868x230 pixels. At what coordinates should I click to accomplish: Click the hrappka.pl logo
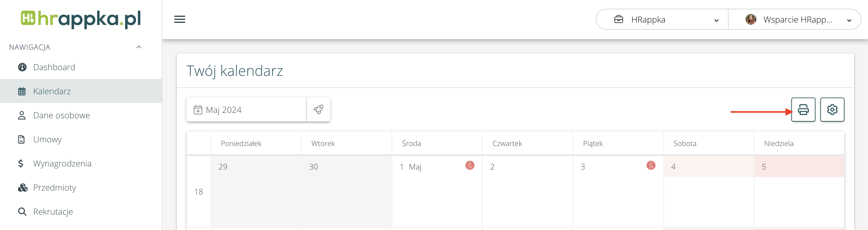(81, 19)
